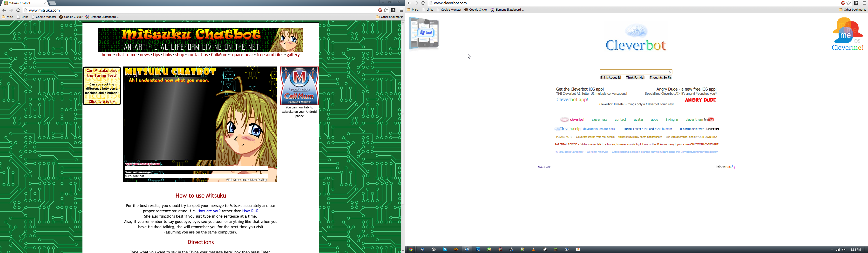Open the 'developers, create bots!' link
868x253 pixels.
tap(599, 129)
